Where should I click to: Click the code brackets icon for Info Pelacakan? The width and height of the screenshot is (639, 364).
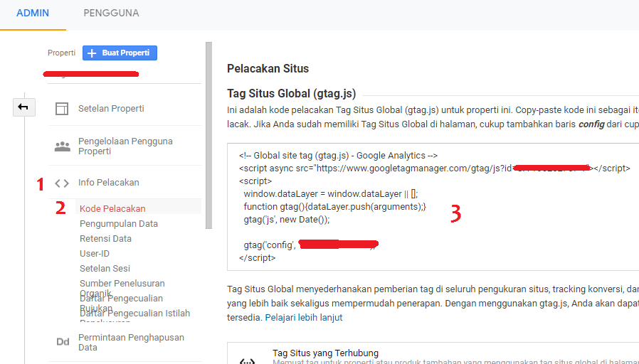62,183
